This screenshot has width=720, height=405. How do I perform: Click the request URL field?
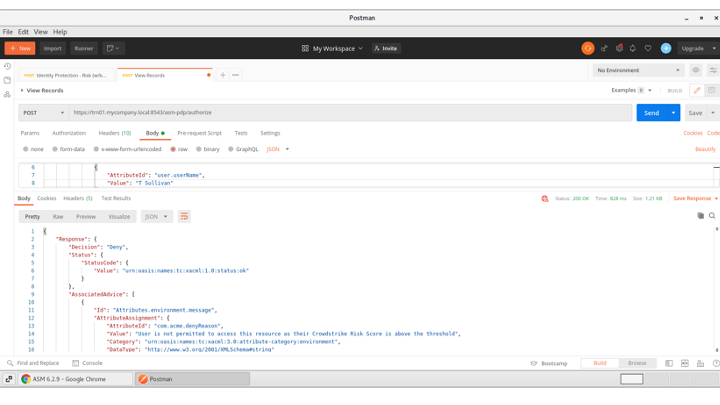(x=350, y=113)
